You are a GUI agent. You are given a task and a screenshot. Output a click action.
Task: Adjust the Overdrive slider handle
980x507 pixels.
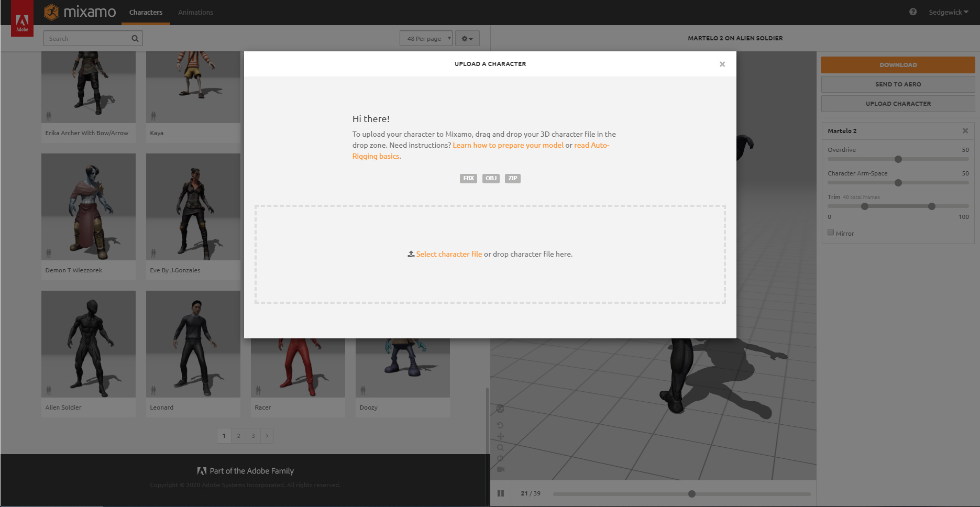pos(898,159)
